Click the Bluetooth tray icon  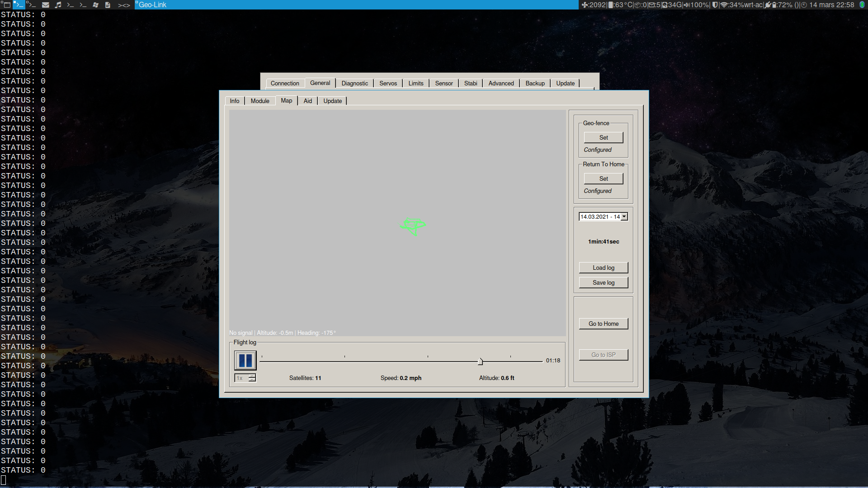click(862, 5)
